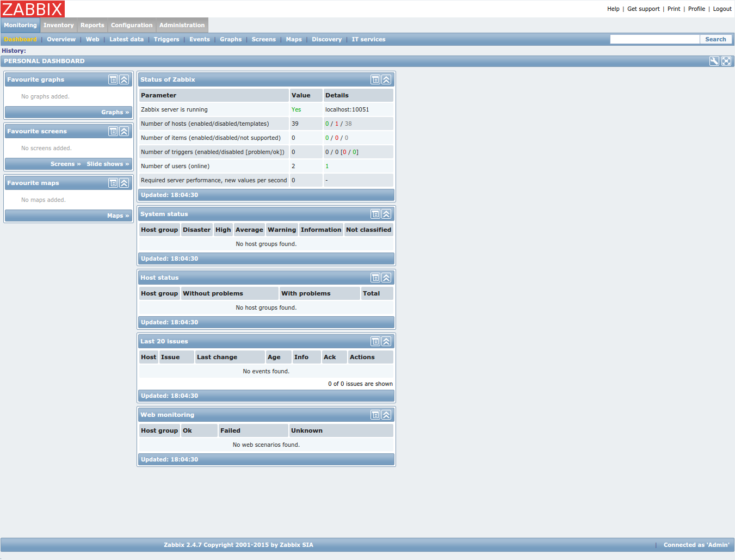Screen dimensions: 735x560
Task: Open the Triggers submenu item
Action: click(x=166, y=39)
